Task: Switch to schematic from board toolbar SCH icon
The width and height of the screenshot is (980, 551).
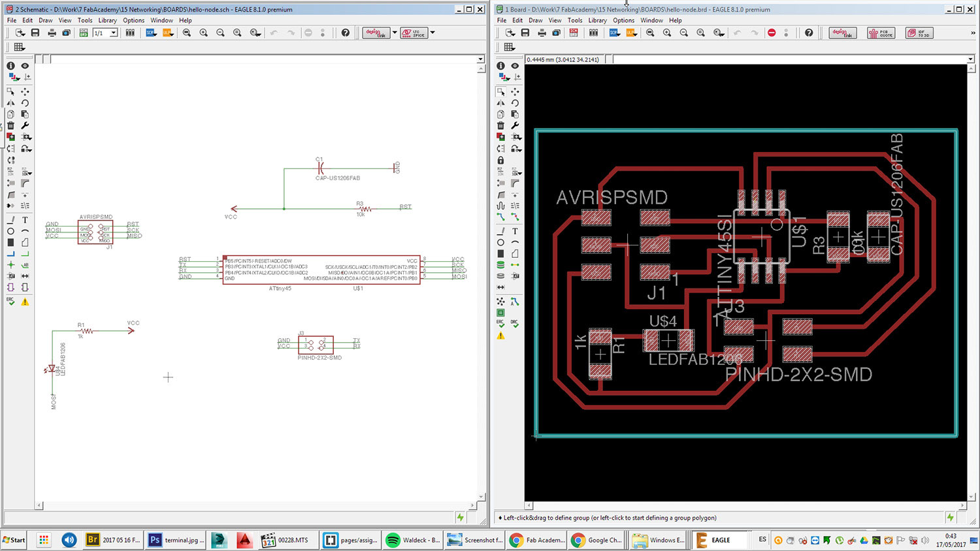Action: click(574, 33)
